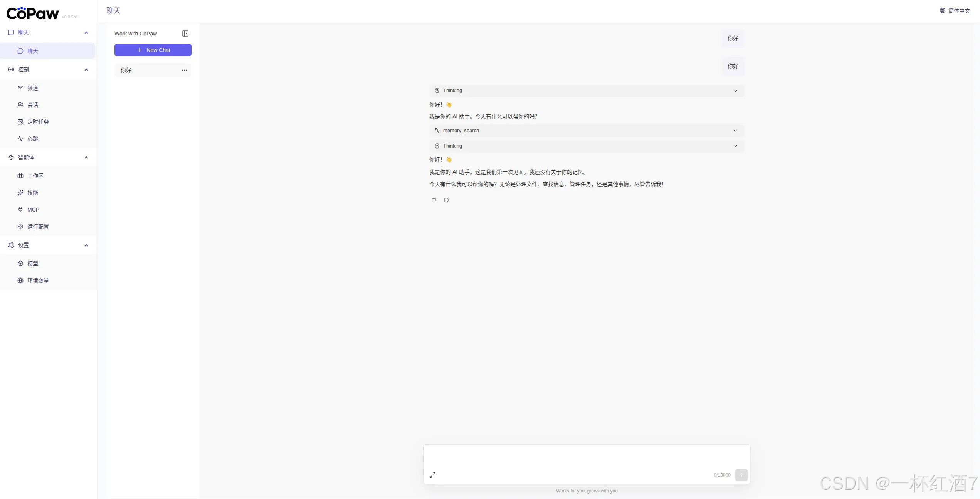
Task: Copy the assistant's response
Action: coord(434,200)
